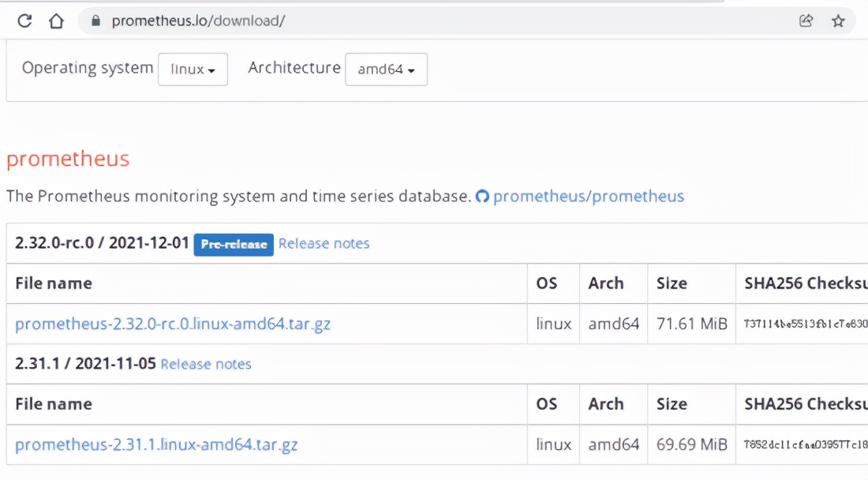Click the padlock site security icon

95,21
